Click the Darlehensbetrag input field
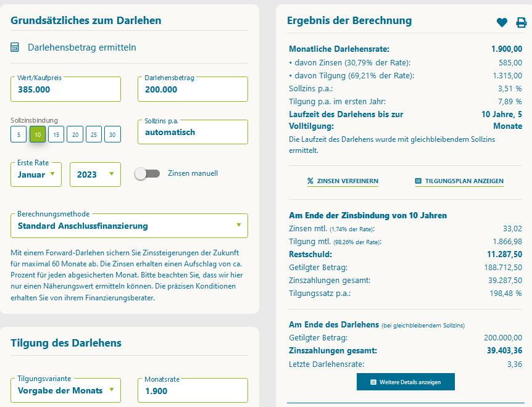 click(193, 89)
